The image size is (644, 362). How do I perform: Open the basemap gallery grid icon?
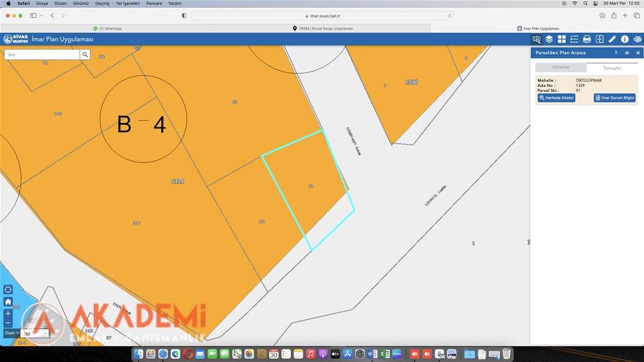click(562, 39)
